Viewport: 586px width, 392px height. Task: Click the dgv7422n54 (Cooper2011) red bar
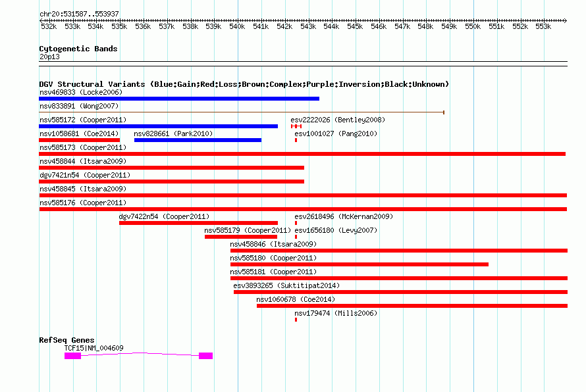198,223
